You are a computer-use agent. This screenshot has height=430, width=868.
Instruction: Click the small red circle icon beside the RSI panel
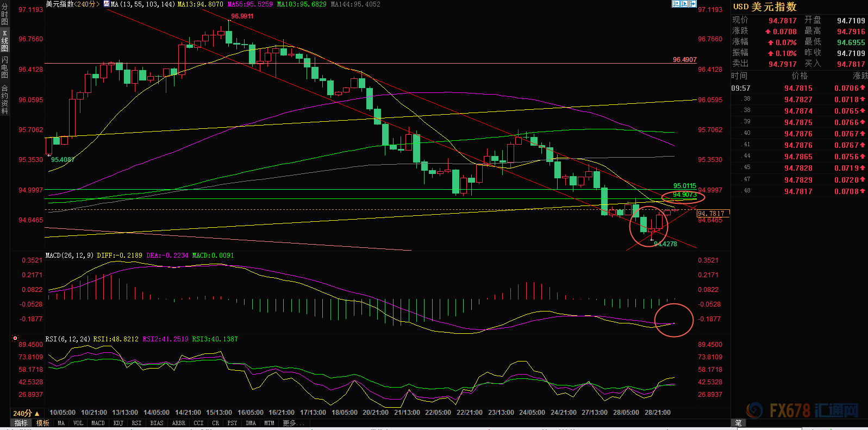[15, 338]
